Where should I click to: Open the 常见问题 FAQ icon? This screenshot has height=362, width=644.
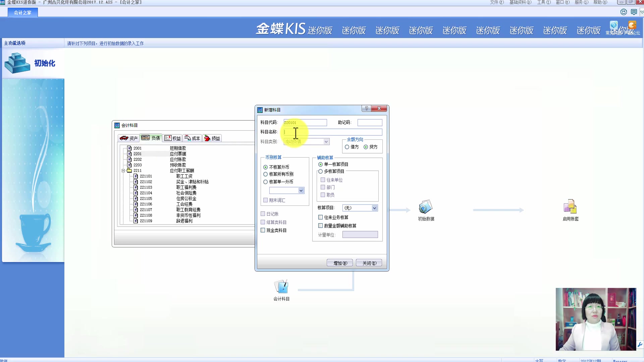coord(614,25)
